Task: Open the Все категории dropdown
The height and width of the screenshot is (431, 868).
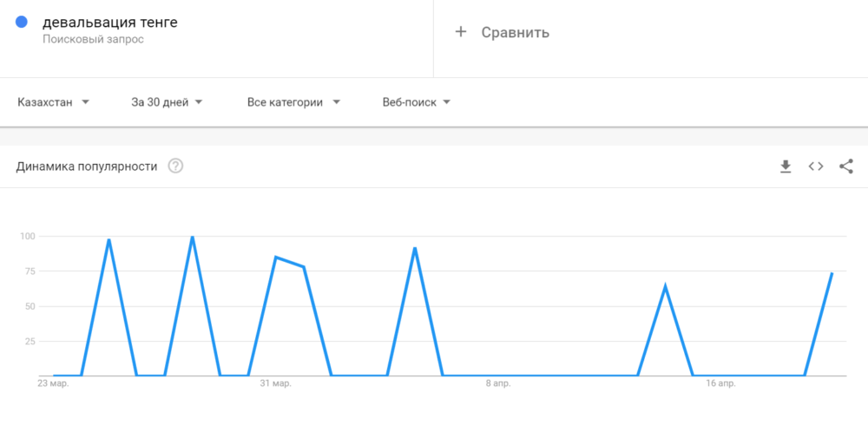Action: (293, 102)
